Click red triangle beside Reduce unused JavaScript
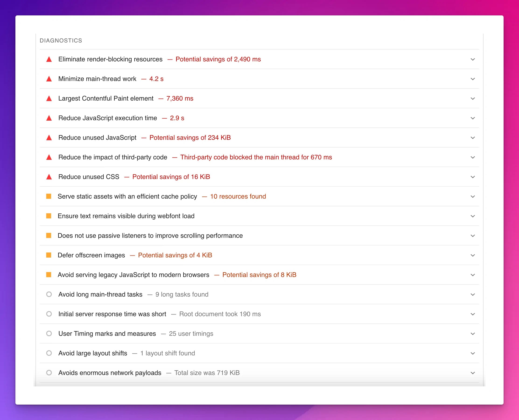The height and width of the screenshot is (420, 519). [49, 138]
